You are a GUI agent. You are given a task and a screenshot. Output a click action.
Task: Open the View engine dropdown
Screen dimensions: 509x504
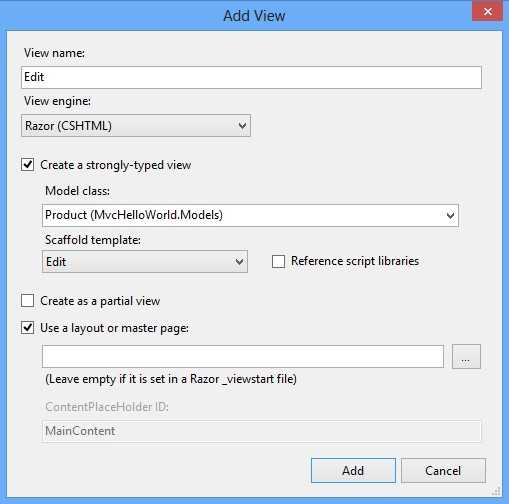(x=136, y=126)
